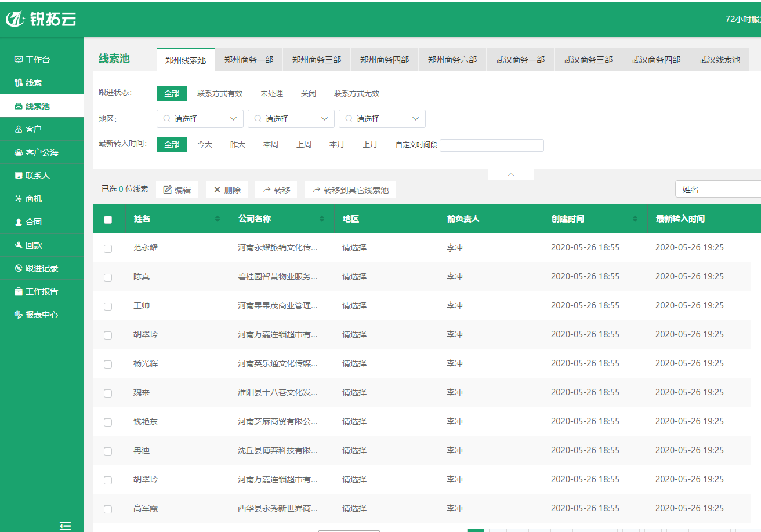The width and height of the screenshot is (761, 532).
Task: Check the row for 高军霞
Action: [108, 509]
